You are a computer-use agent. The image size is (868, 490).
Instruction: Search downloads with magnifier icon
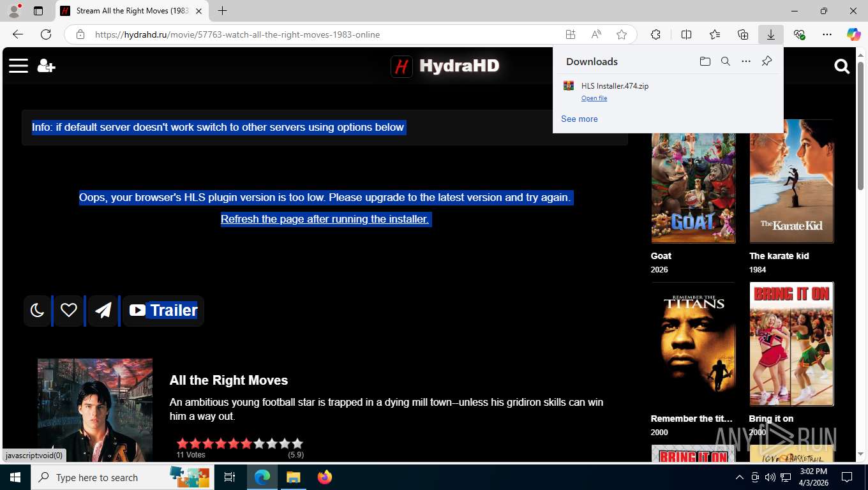pos(725,61)
